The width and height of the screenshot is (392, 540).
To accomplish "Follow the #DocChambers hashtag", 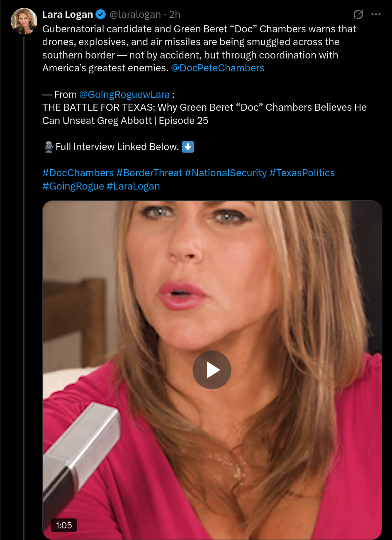I will (78, 173).
